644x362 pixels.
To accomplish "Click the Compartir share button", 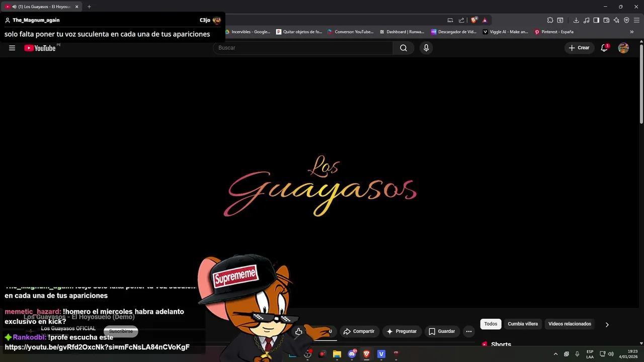I will [359, 331].
